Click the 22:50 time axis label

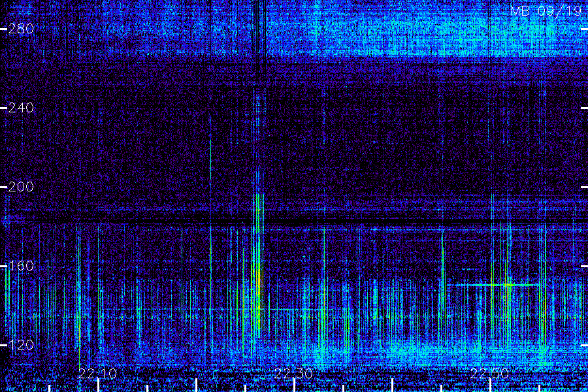[489, 374]
